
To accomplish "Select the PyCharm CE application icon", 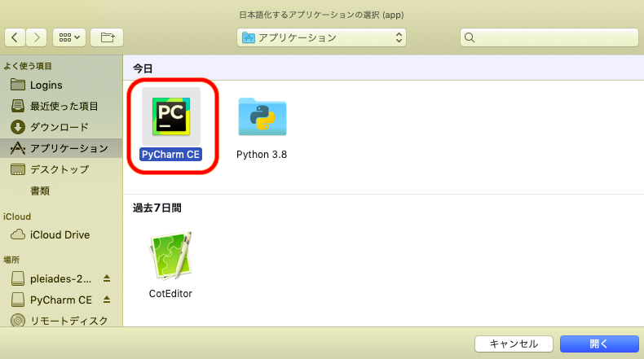I will (171, 116).
